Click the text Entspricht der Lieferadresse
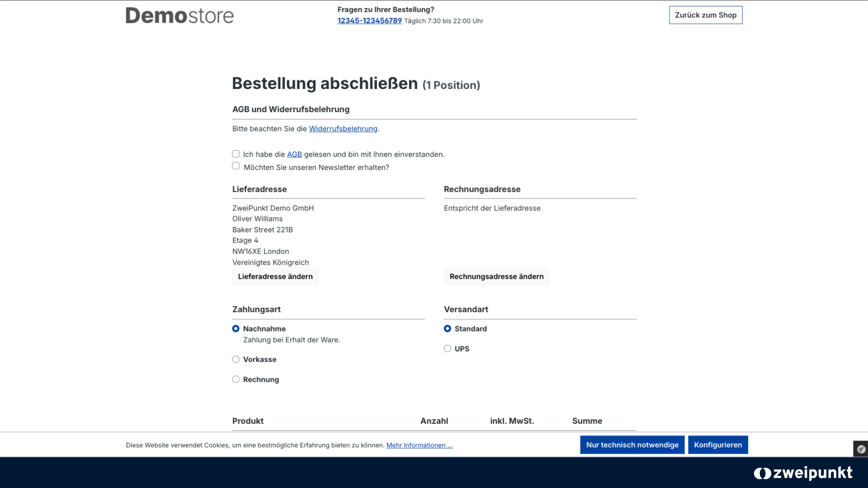 click(492, 208)
